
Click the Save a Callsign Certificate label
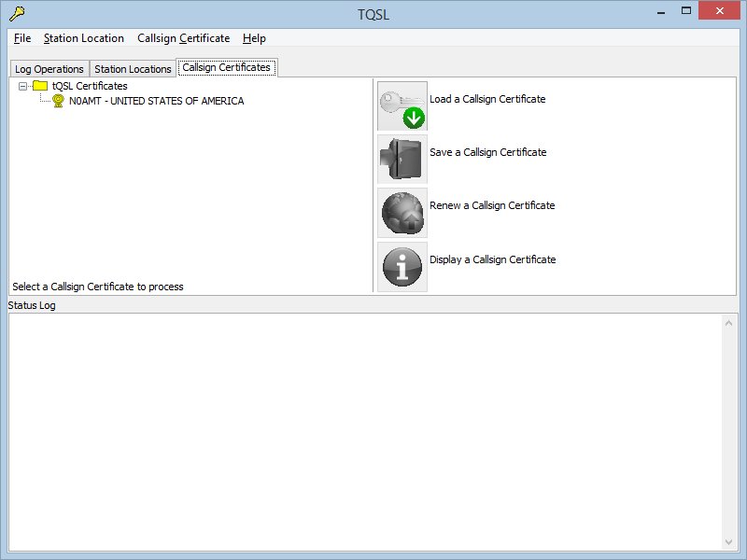point(487,152)
